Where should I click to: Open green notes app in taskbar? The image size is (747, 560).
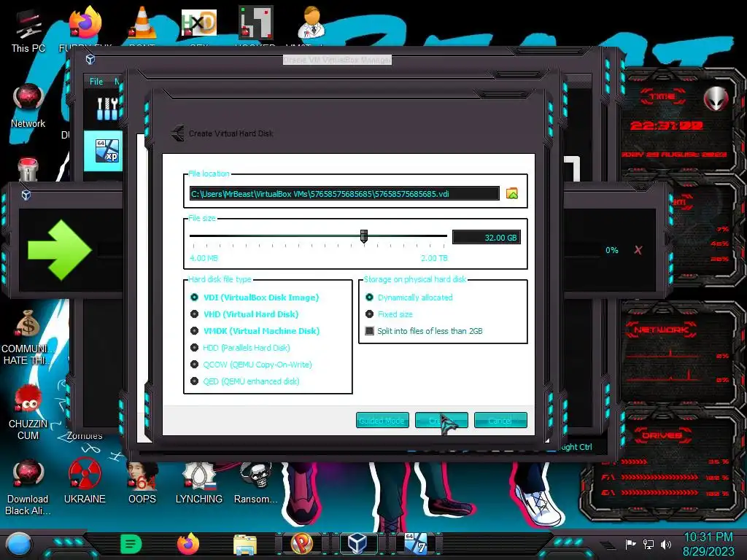131,544
